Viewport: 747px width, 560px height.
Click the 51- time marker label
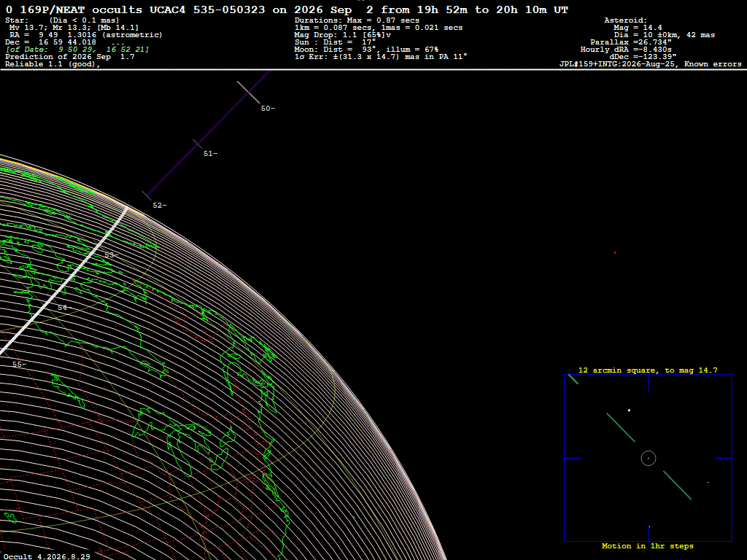point(211,153)
